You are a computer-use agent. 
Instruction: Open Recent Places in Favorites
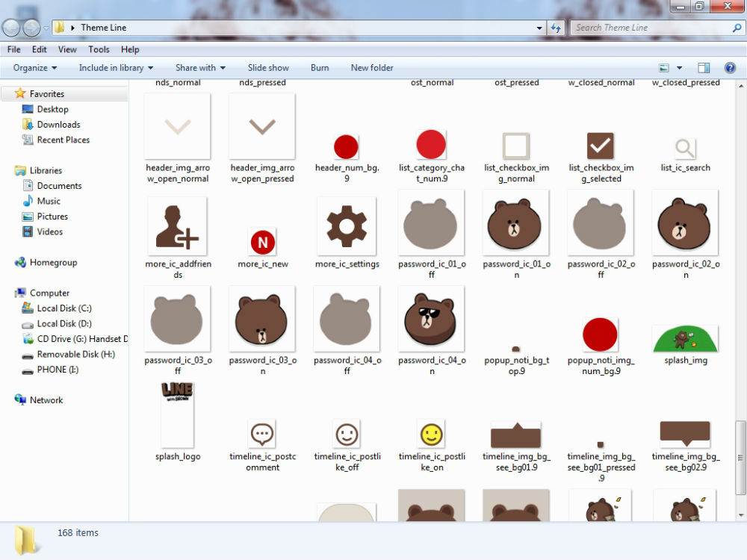(56, 140)
